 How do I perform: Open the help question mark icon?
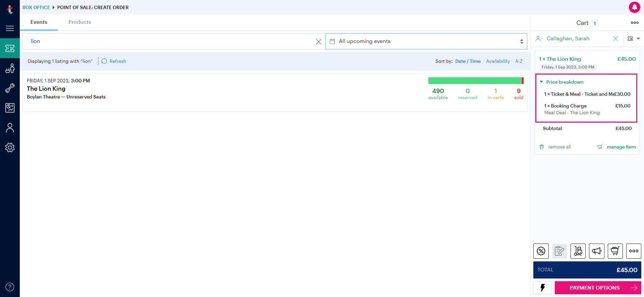[10, 287]
